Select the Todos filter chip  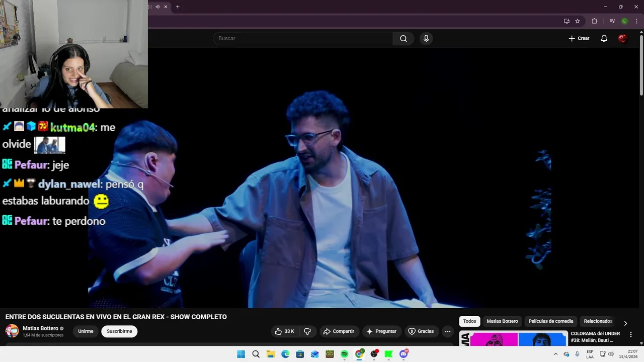click(469, 321)
